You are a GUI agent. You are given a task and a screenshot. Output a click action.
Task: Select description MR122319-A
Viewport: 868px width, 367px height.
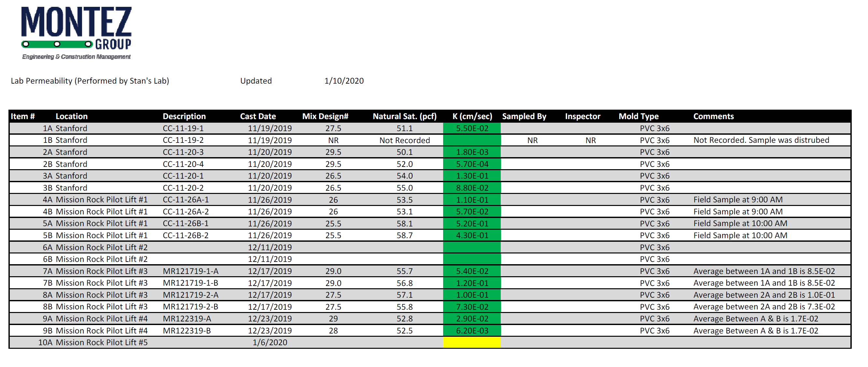(x=187, y=319)
